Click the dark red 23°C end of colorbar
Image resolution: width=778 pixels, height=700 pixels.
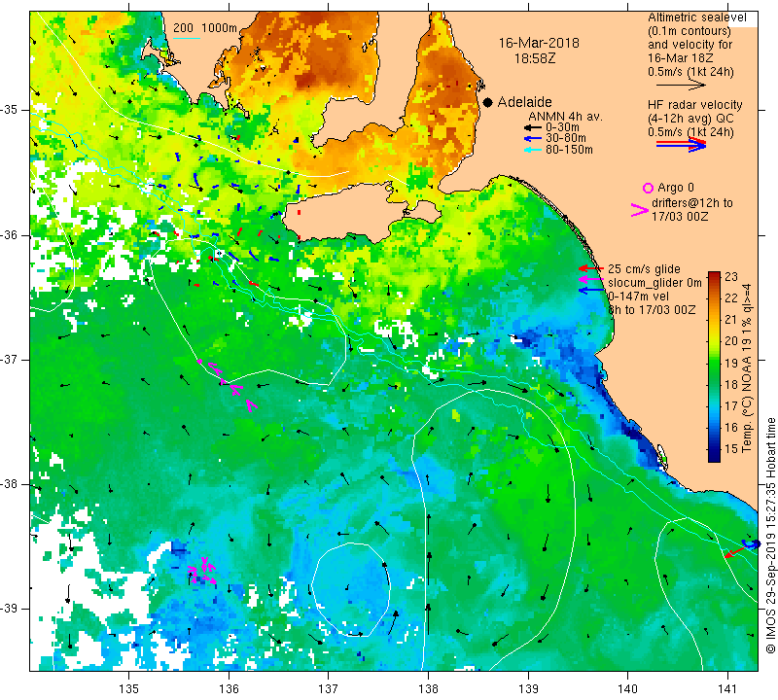(714, 276)
